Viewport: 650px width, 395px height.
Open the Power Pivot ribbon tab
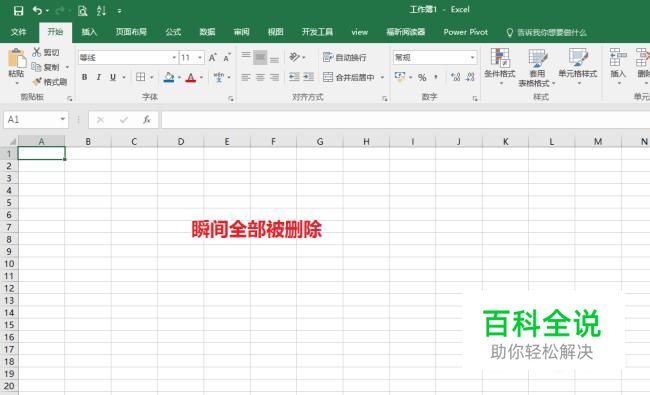click(466, 32)
